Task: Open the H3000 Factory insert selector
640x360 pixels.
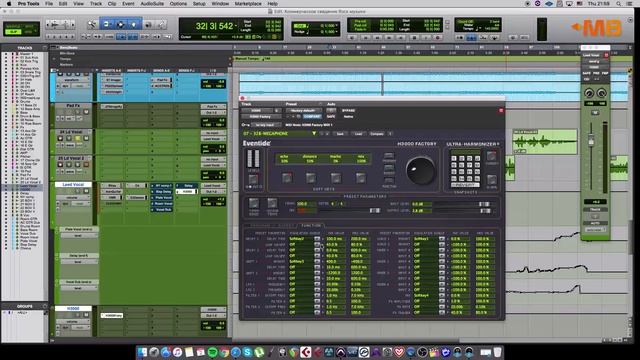Action: point(261,116)
